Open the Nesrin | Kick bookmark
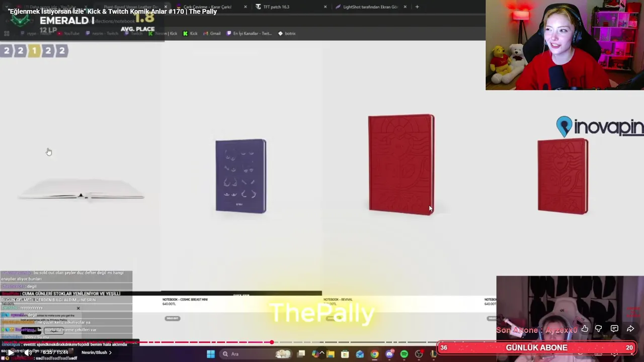Screen dimensions: 644x362 [x=164, y=33]
